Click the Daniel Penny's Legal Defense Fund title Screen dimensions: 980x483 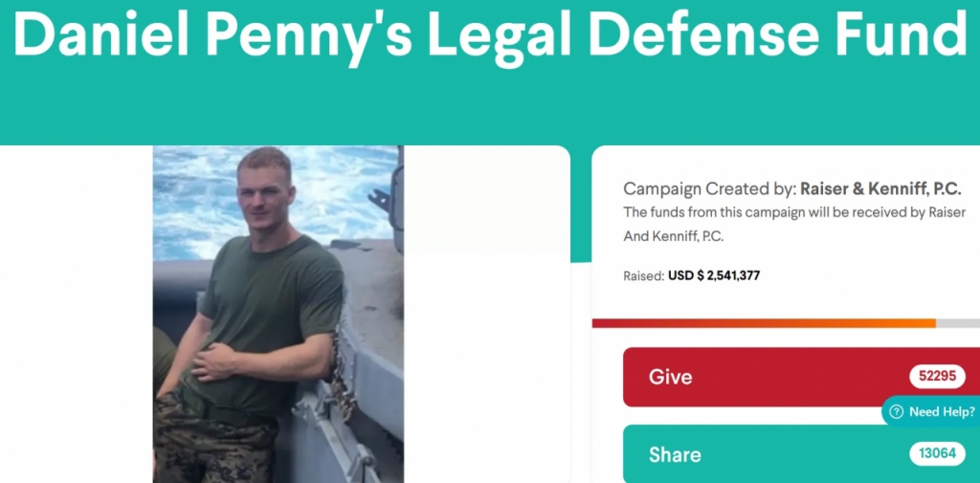(x=490, y=33)
